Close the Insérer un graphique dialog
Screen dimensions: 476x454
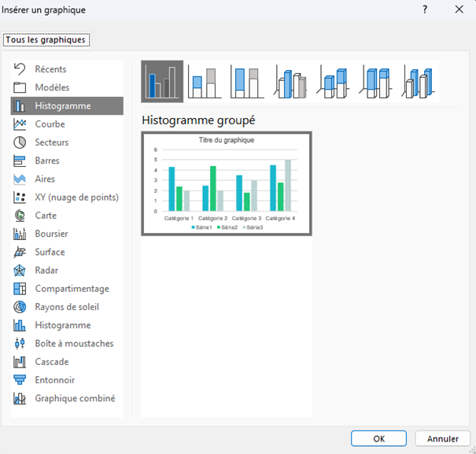(x=459, y=9)
